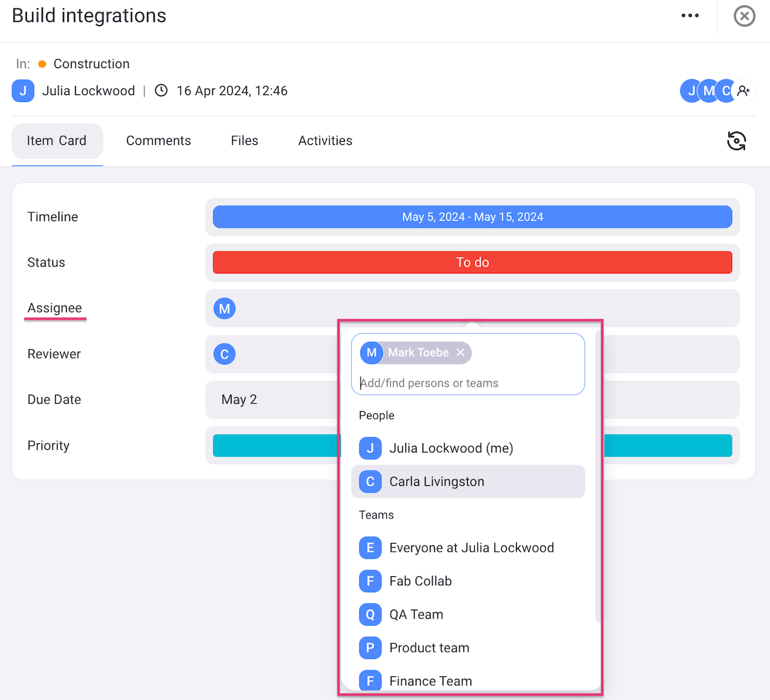770x700 pixels.
Task: Click Julia Lockwood's avatar next to her name
Action: [x=22, y=90]
